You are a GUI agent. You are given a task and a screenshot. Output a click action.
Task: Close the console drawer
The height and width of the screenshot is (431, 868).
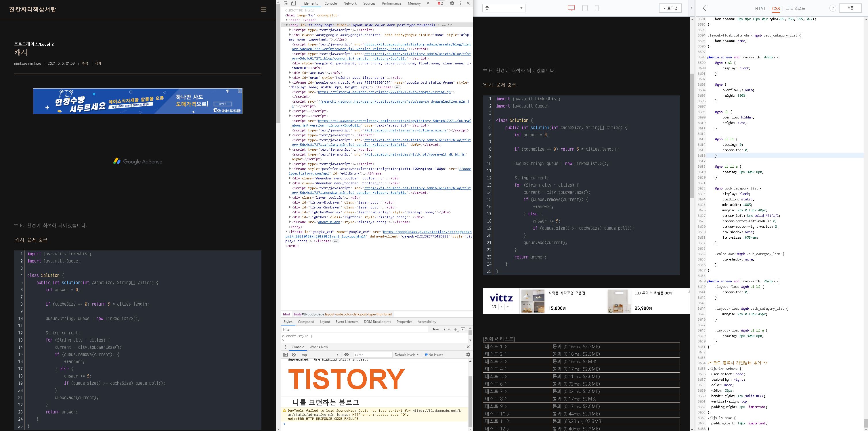(468, 347)
